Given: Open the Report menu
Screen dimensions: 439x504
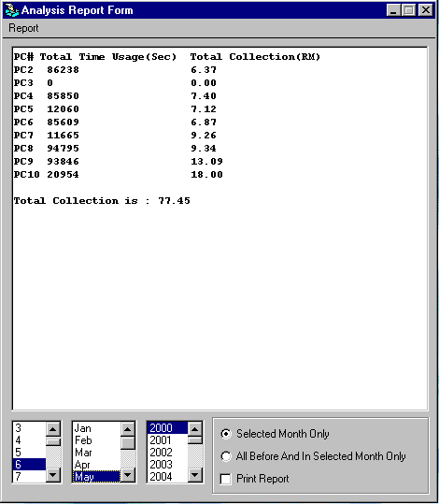Looking at the screenshot, I should (23, 28).
